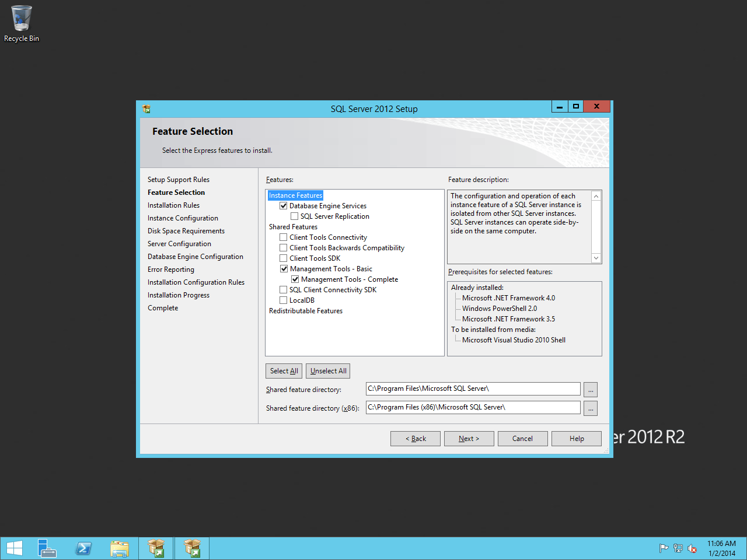Click Server Configuration step
This screenshot has width=747, height=560.
point(179,244)
